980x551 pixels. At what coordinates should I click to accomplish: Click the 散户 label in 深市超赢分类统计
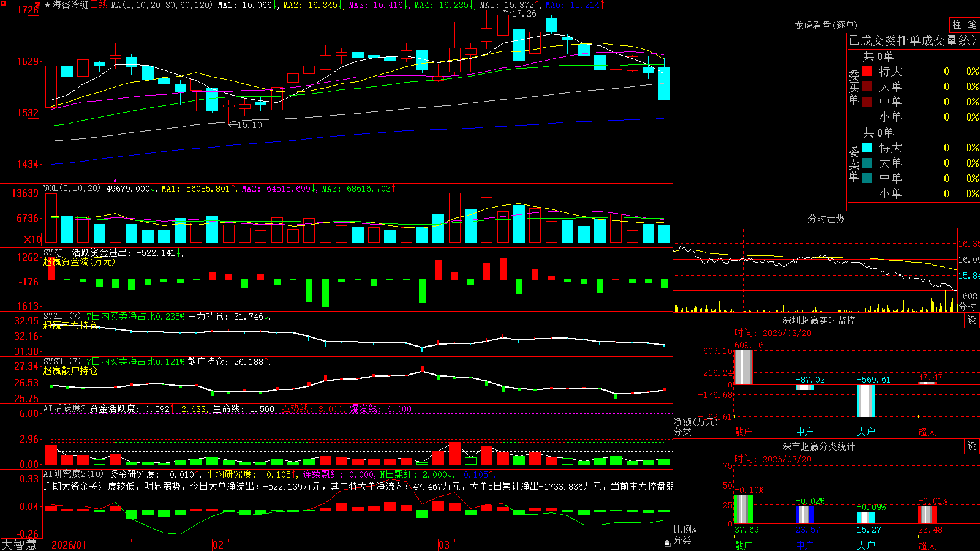(x=743, y=545)
